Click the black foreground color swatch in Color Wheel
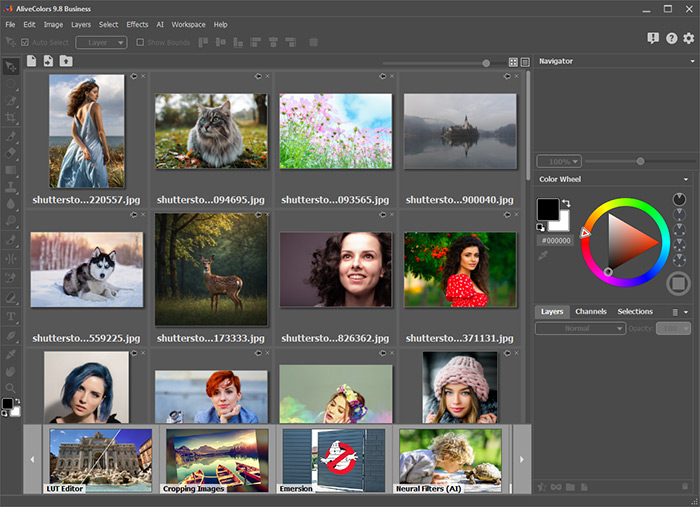700x507 pixels. pyautogui.click(x=548, y=209)
